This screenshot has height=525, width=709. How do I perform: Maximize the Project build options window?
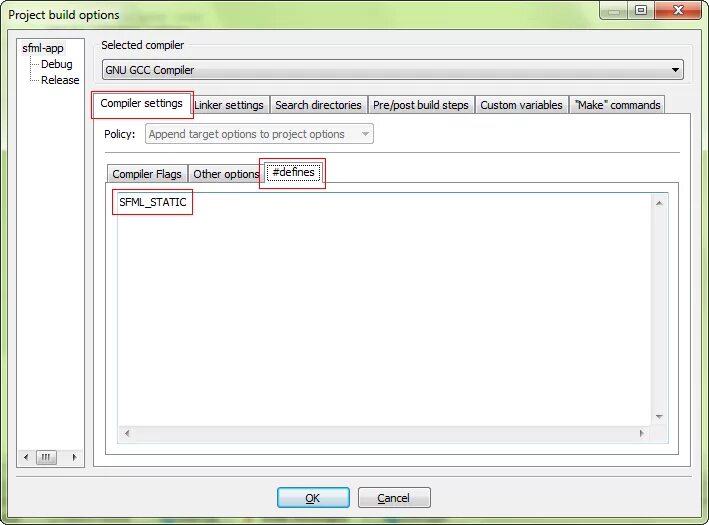pyautogui.click(x=641, y=10)
